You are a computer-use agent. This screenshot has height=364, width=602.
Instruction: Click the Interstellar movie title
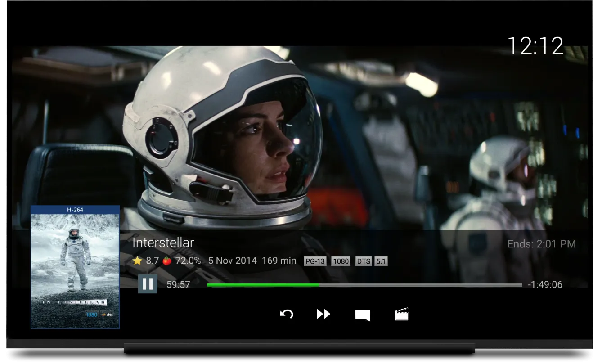tap(163, 243)
